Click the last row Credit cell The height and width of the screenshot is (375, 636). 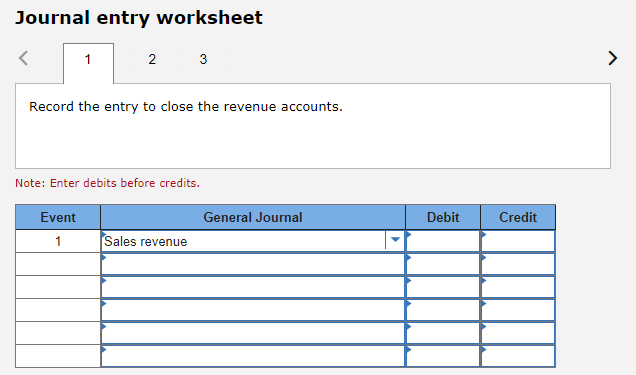pyautogui.click(x=518, y=356)
